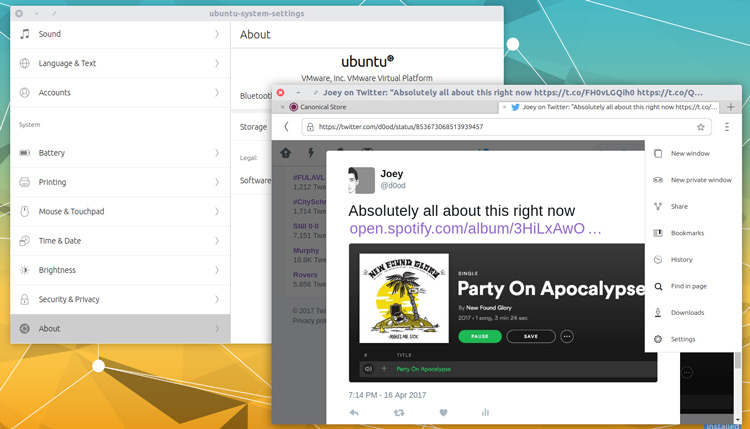Open a new browser tab with plus
The image size is (750, 429).
pos(730,107)
